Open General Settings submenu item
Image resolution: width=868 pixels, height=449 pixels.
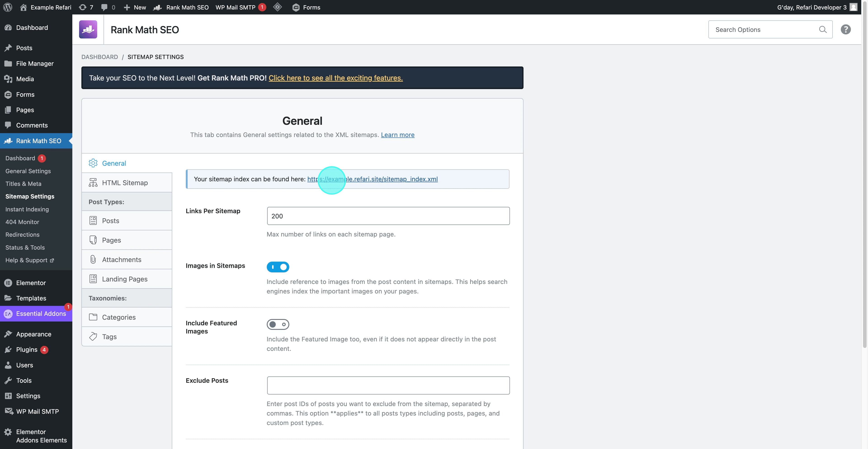click(28, 171)
